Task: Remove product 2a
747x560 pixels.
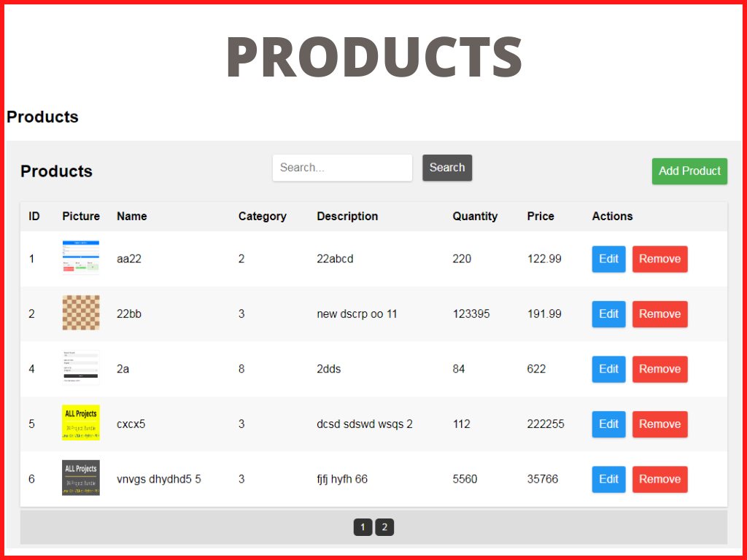Action: point(659,369)
